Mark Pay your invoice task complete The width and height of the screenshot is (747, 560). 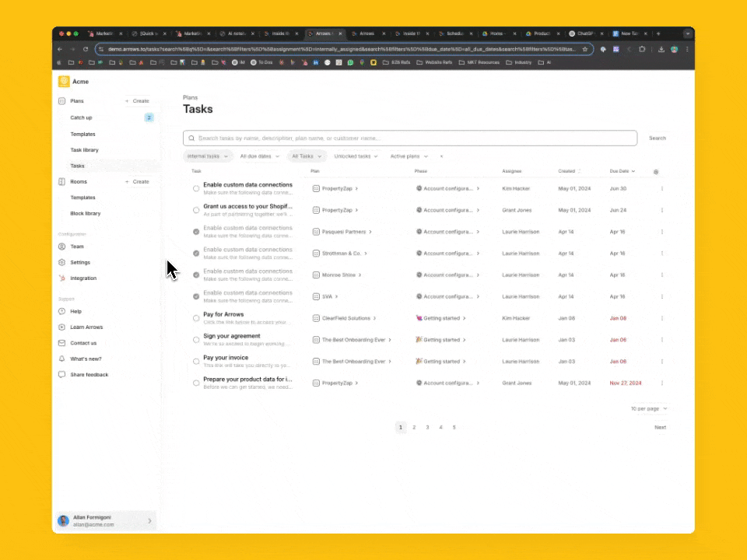pos(196,362)
